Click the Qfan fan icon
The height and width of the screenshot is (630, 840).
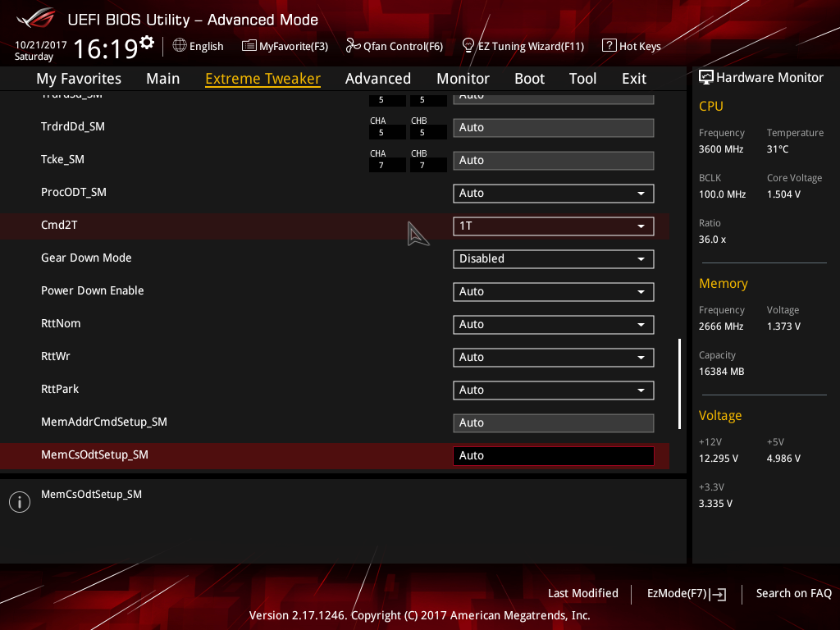coord(353,46)
